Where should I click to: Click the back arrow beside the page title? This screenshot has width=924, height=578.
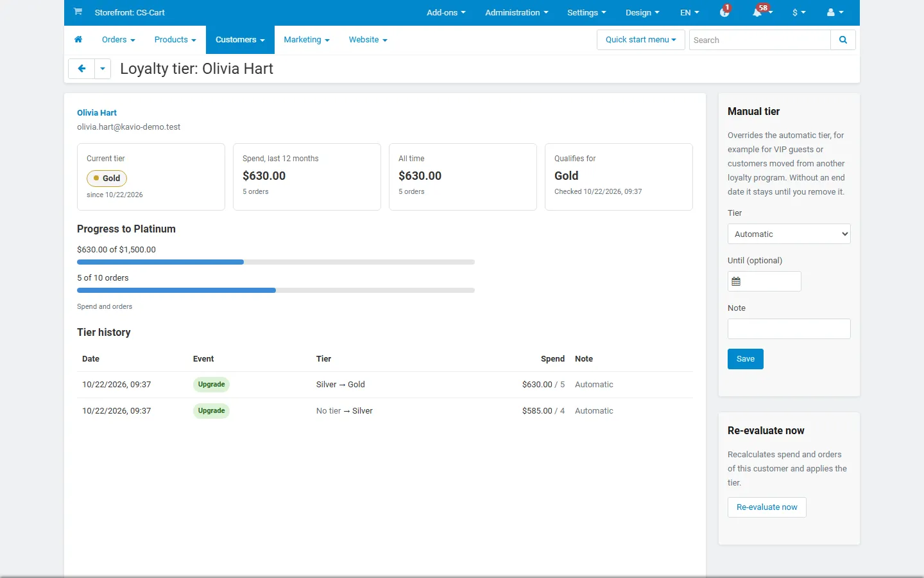(81, 69)
